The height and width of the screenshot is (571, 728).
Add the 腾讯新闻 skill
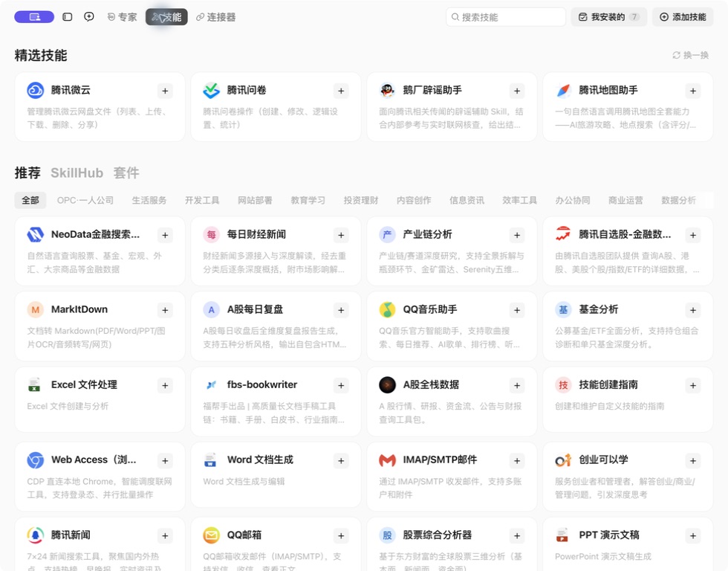point(165,536)
